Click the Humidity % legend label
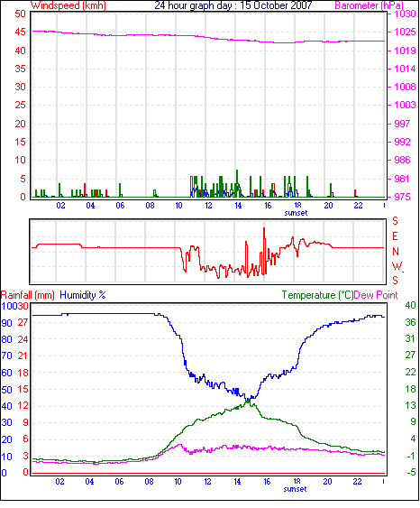 coord(83,295)
